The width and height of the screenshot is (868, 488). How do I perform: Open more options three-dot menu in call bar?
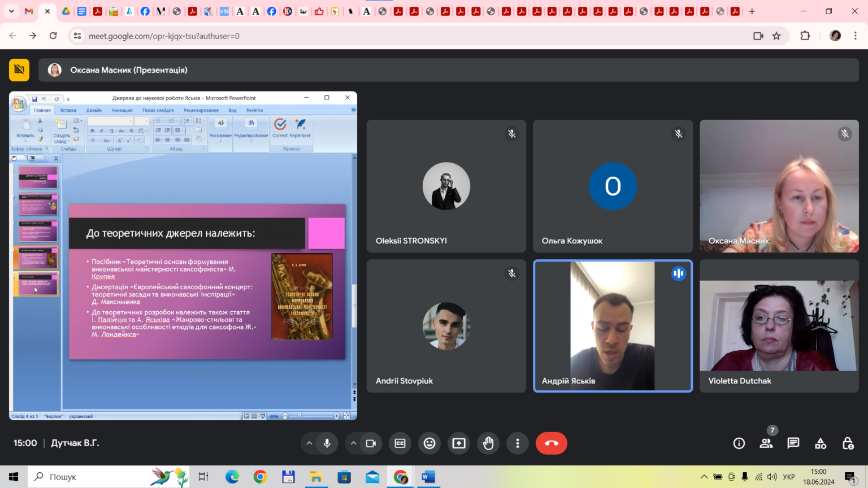point(518,443)
